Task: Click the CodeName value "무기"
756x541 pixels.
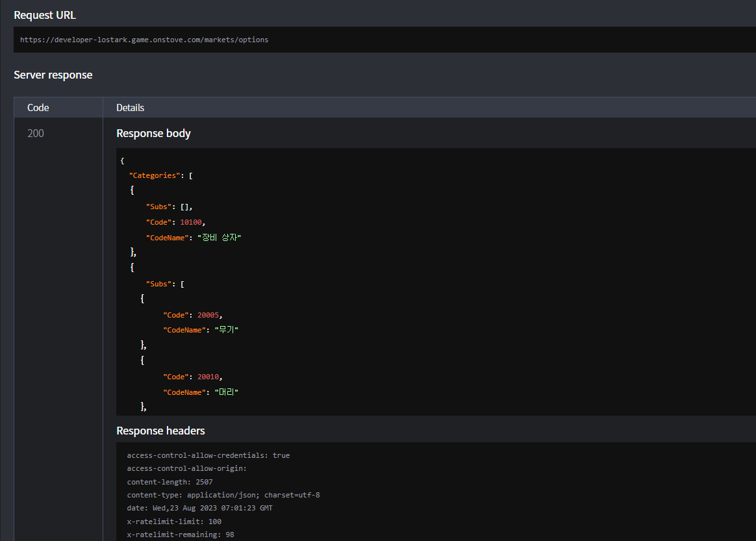Action: 227,330
